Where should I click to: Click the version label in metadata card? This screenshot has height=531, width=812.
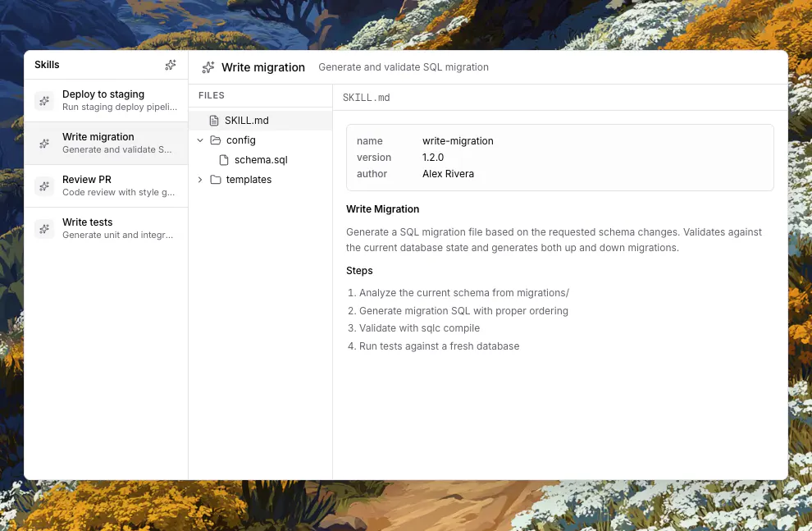pyautogui.click(x=374, y=158)
